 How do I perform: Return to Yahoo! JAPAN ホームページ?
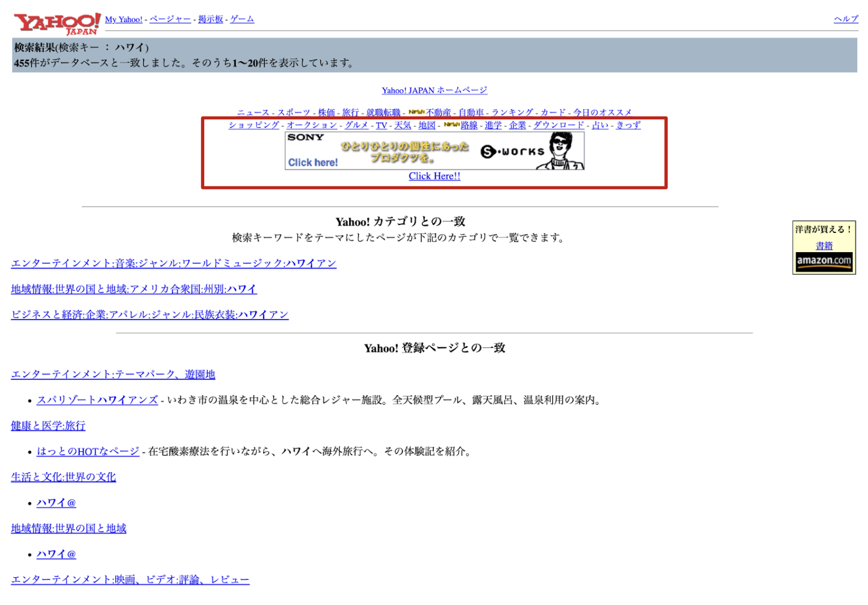pyautogui.click(x=435, y=90)
